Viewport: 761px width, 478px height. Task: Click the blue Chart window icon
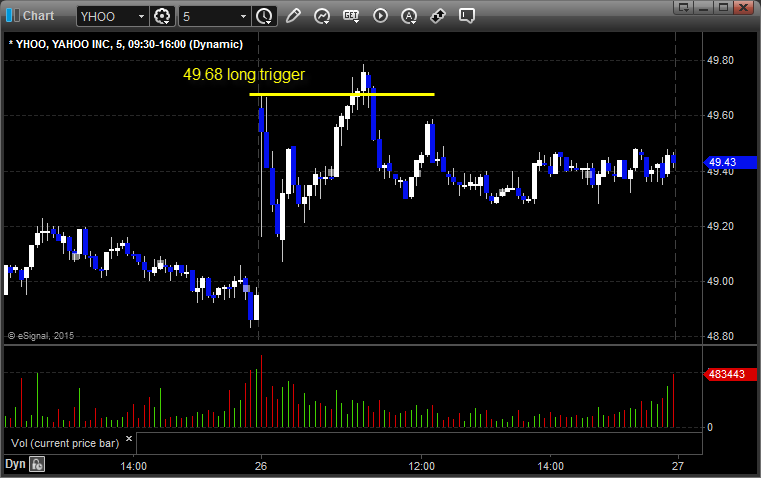click(x=13, y=16)
